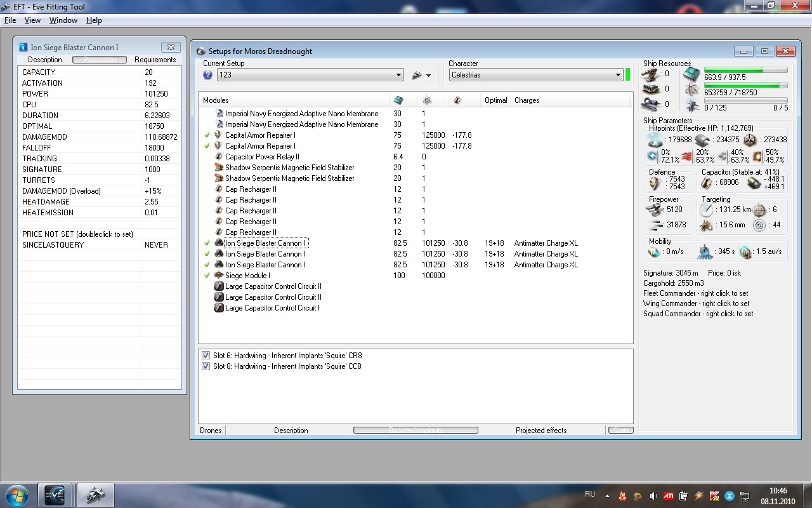The width and height of the screenshot is (812, 508).
Task: Click the blue help icon beside Current Setup
Action: (207, 75)
